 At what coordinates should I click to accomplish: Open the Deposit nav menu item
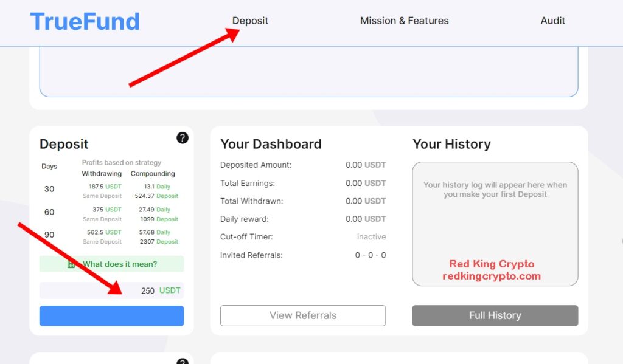(x=250, y=21)
